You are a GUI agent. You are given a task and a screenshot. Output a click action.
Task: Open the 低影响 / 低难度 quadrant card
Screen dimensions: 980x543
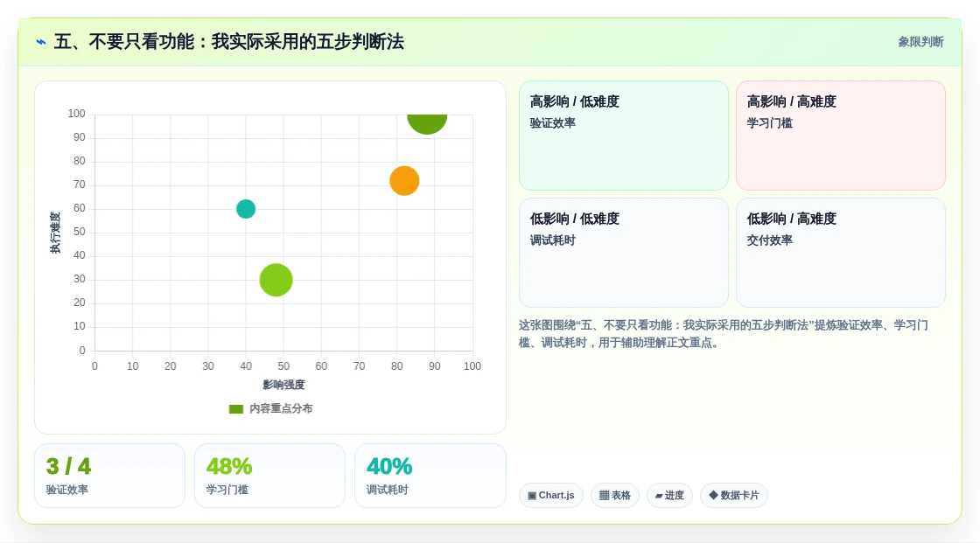(x=624, y=253)
